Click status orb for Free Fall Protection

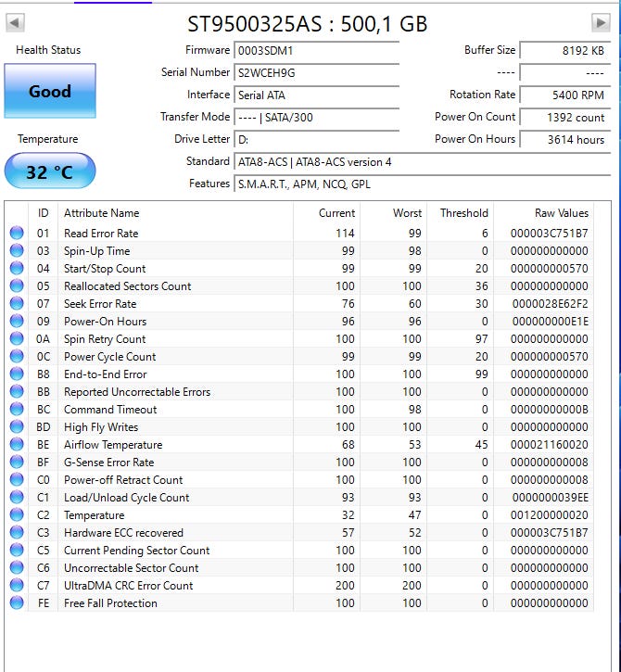coord(17,602)
